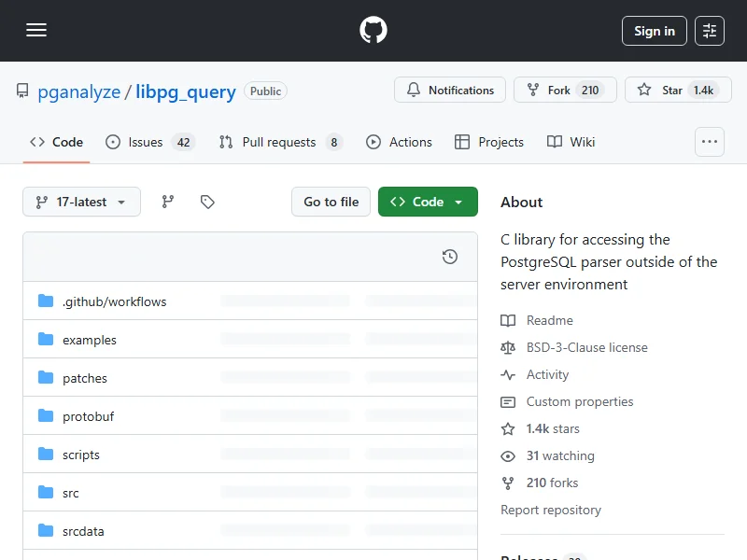Open the BSD-3-Clause license link
The image size is (747, 560).
[x=586, y=347]
